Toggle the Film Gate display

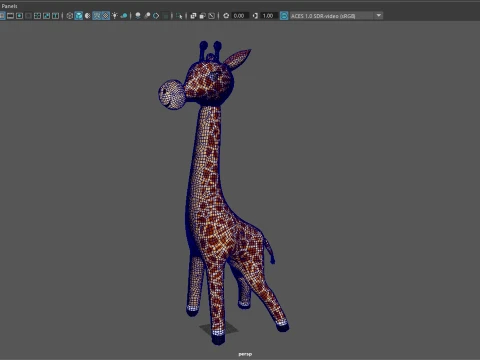[10, 16]
